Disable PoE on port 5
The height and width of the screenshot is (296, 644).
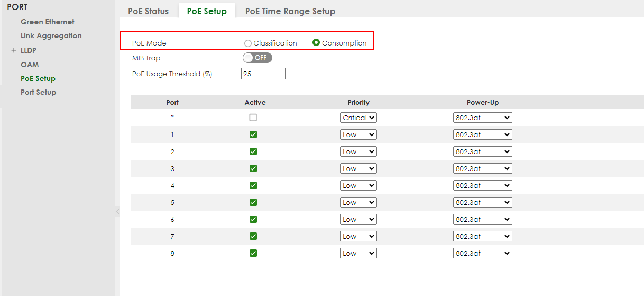pos(253,202)
